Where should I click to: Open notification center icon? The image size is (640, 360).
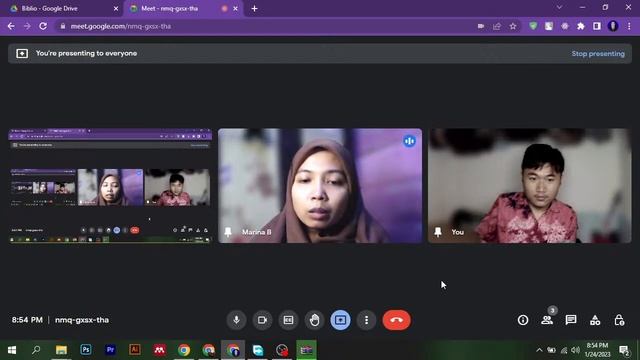tap(624, 350)
